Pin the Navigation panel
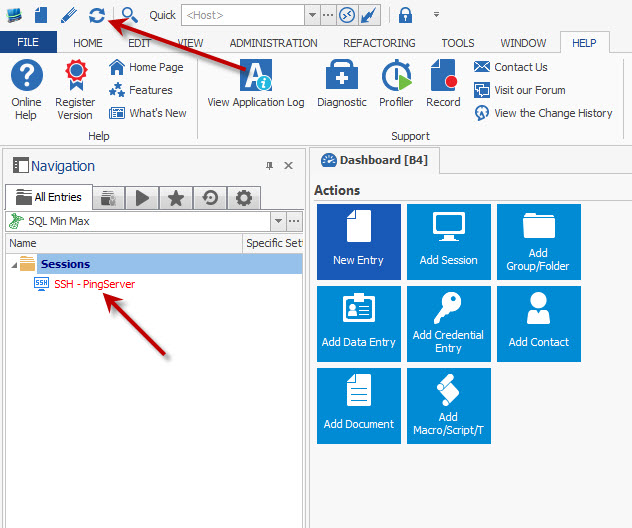Viewport: 632px width, 528px height. pos(269,166)
